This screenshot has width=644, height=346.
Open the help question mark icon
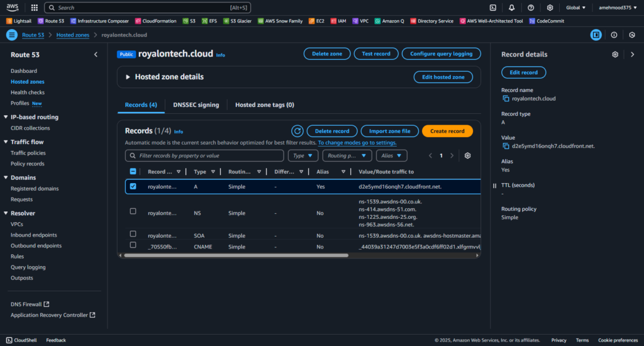531,8
